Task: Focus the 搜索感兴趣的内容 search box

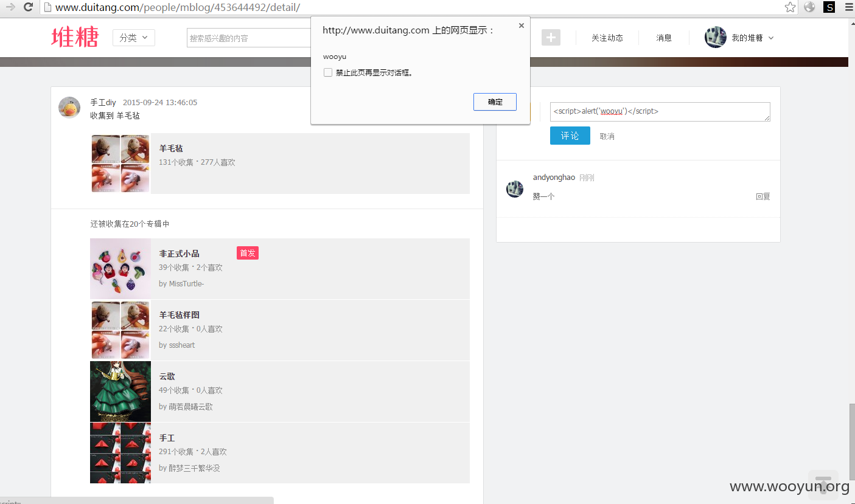Action: point(248,38)
